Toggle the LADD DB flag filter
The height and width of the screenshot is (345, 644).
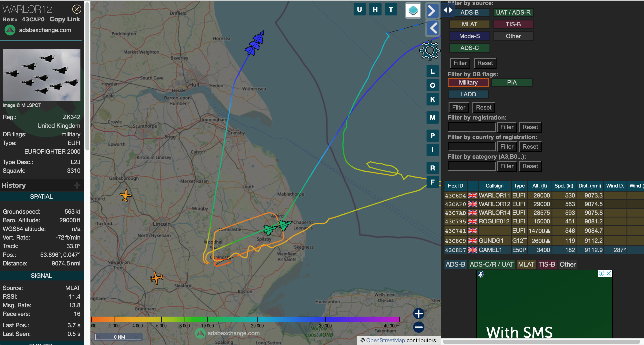coord(468,94)
